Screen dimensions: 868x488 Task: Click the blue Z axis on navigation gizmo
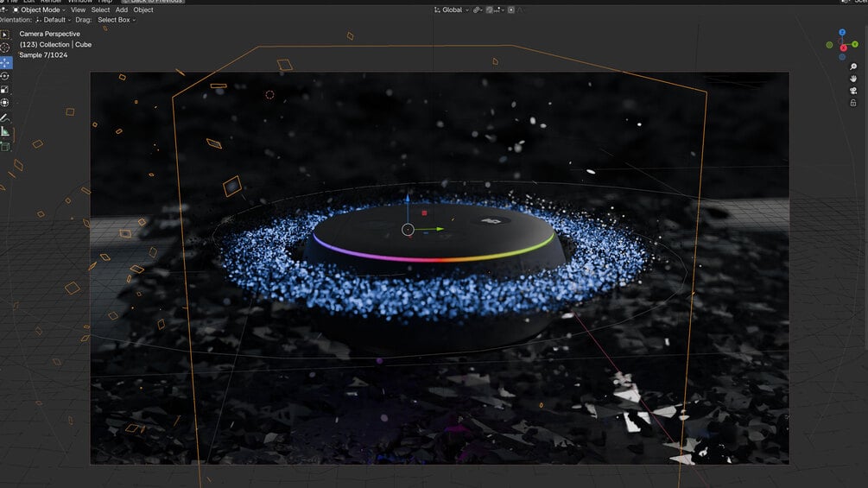click(842, 33)
